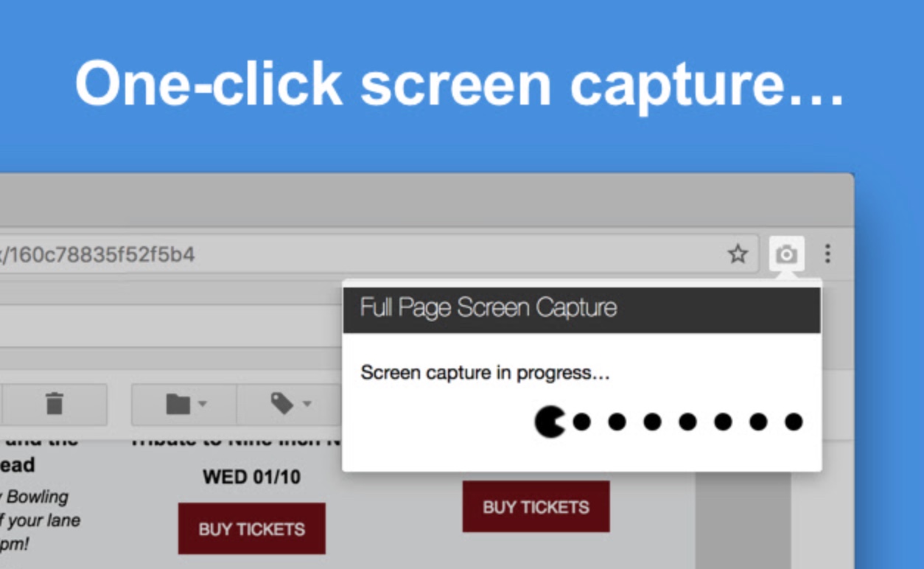Image resolution: width=924 pixels, height=569 pixels.
Task: Click BUY TICKETS under WED 01/10
Action: pos(251,528)
